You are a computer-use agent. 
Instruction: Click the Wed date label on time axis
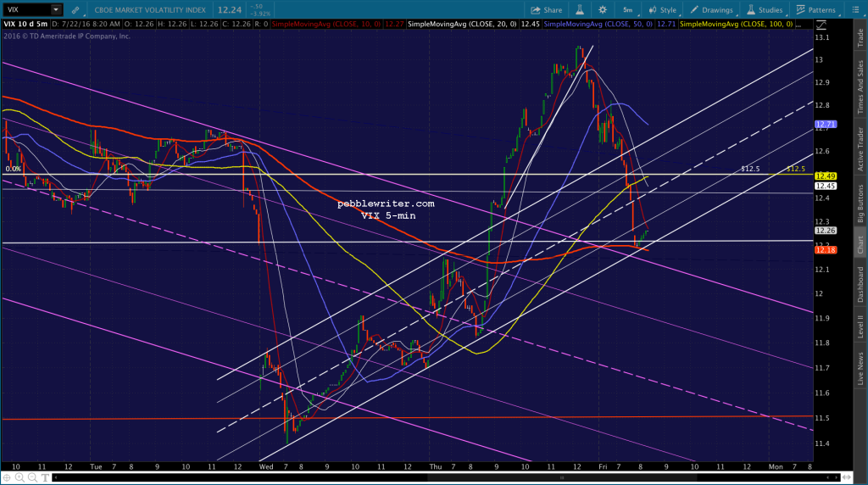tap(266, 466)
